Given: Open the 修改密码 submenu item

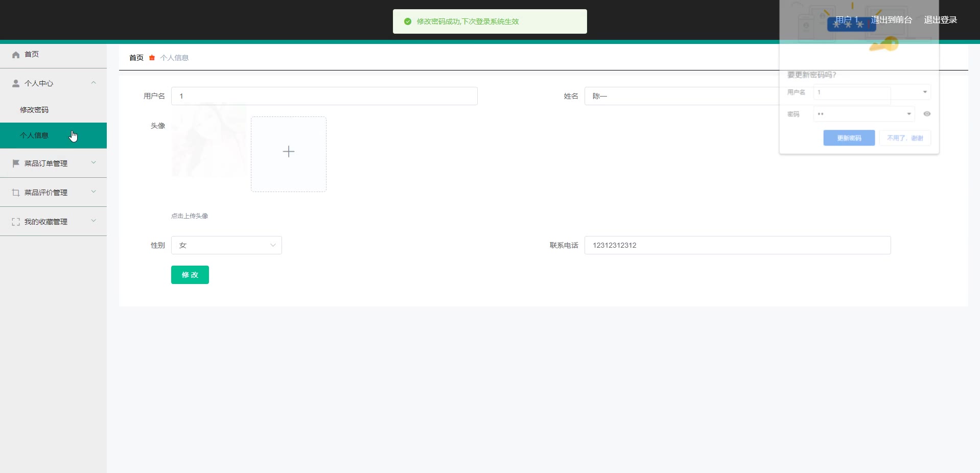Looking at the screenshot, I should coord(53,110).
